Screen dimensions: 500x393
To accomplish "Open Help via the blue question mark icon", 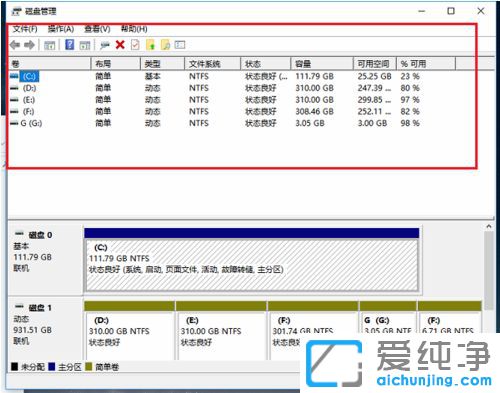I will pos(70,44).
